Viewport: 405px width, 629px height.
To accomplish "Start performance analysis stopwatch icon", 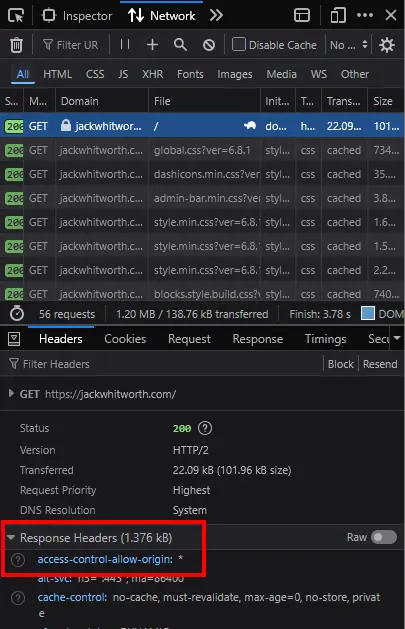I will 17,314.
